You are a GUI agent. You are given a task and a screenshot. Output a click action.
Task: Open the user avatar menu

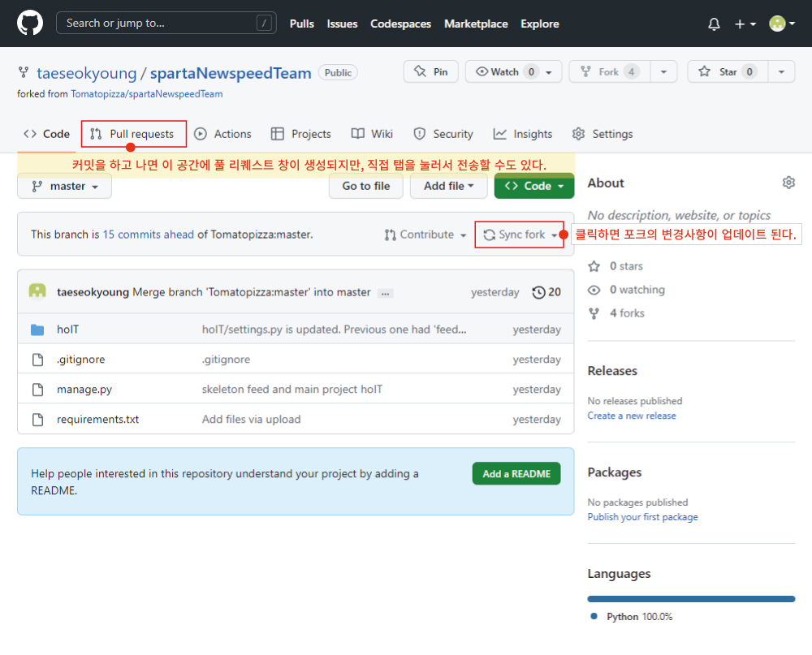(781, 24)
